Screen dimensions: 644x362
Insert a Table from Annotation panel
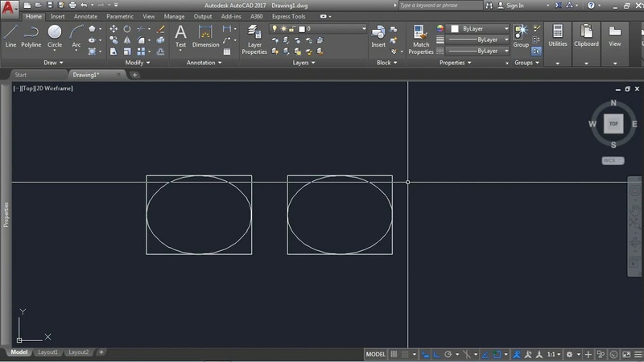click(x=227, y=51)
